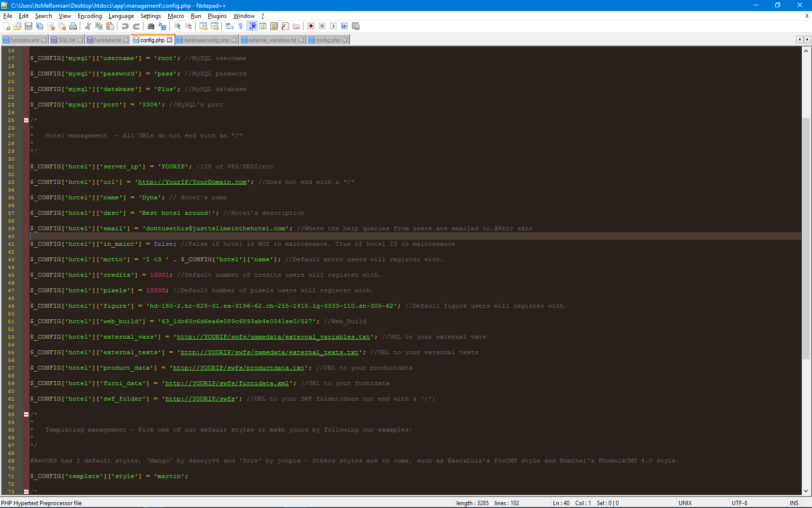This screenshot has width=812, height=508.
Task: Paste clipboard with the Paste icon
Action: click(x=110, y=26)
